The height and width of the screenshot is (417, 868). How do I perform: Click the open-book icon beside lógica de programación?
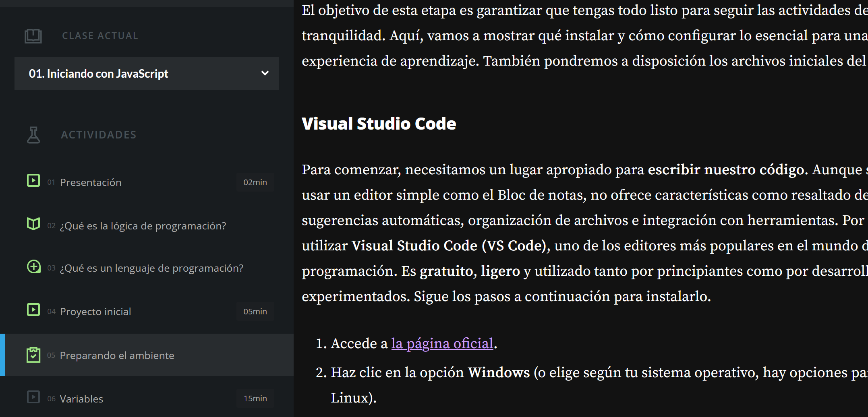pos(33,224)
